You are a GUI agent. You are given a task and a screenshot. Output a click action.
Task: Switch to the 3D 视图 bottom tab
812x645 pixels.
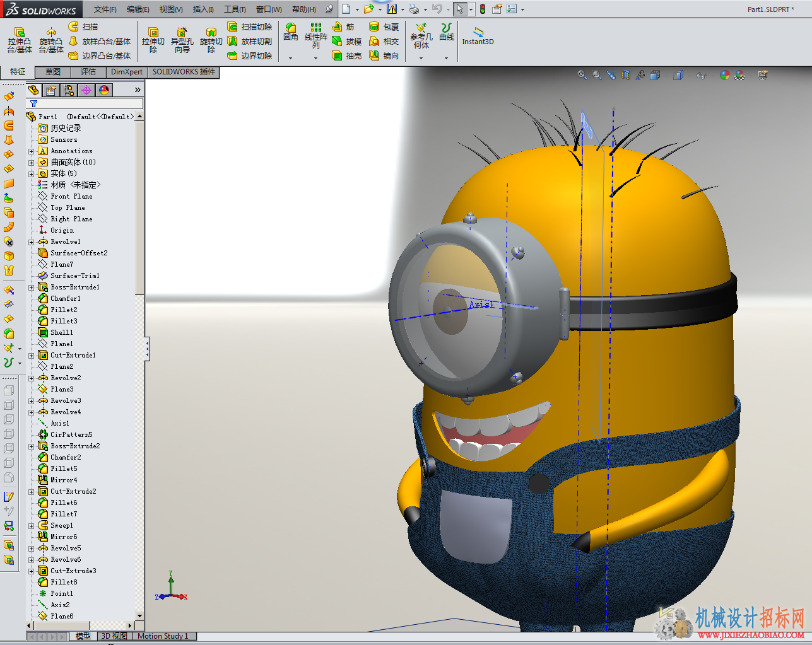pyautogui.click(x=114, y=636)
